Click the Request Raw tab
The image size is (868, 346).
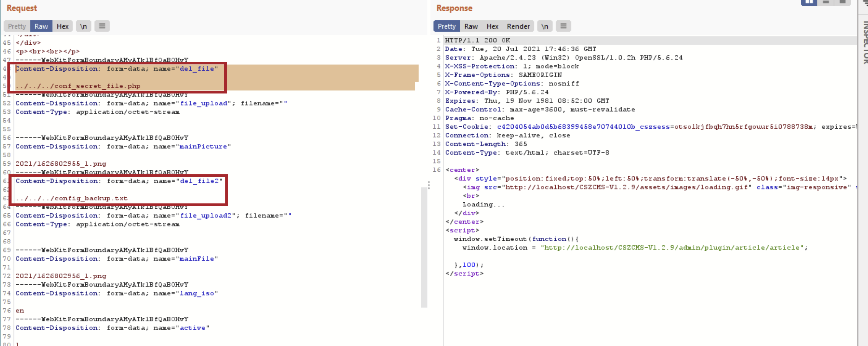pyautogui.click(x=41, y=26)
